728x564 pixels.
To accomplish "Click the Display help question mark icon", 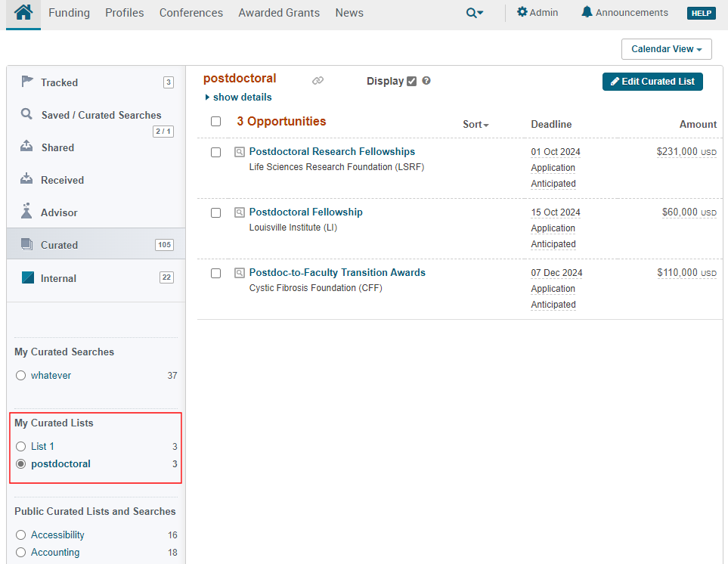I will (x=426, y=81).
